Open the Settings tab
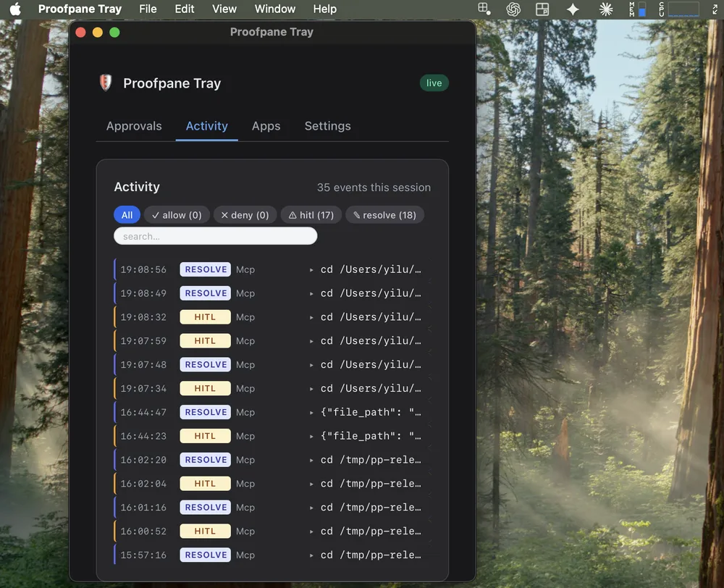The height and width of the screenshot is (588, 724). tap(327, 125)
